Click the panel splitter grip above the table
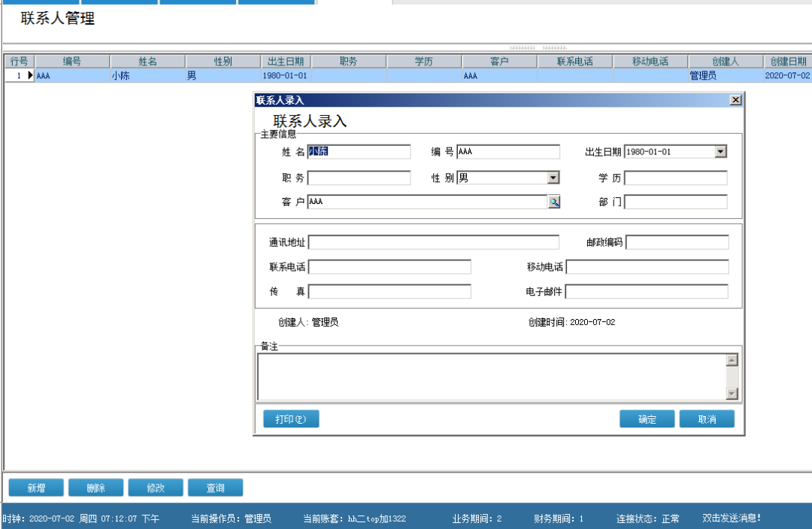Screen dimensions: 812x529 538,47
